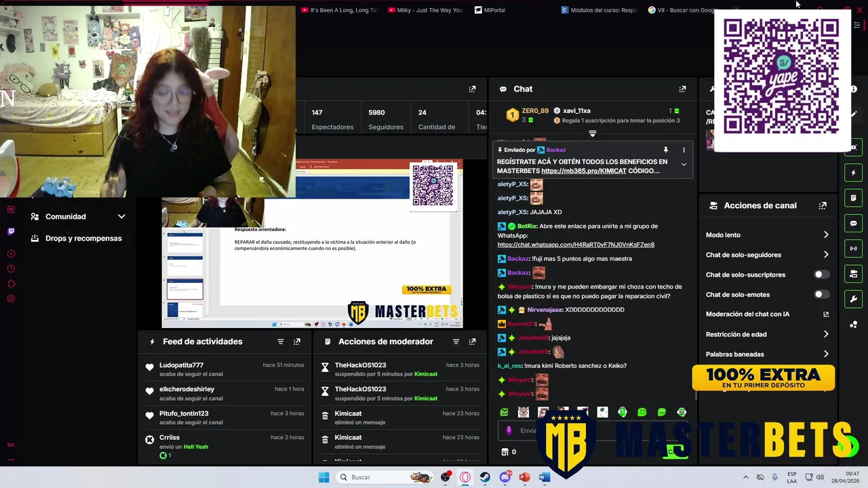The image size is (868, 488).
Task: Click the 147 Espectadores stat
Action: (x=332, y=119)
